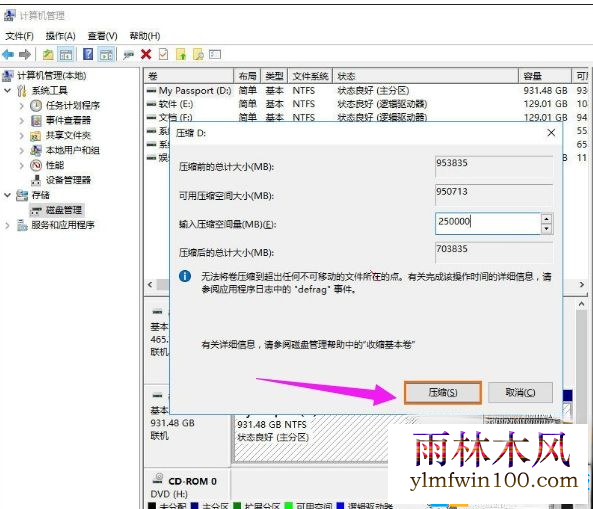Screen dimensions: 593x509
Task: Increase shrink size with spinner up arrow
Action: coord(546,219)
